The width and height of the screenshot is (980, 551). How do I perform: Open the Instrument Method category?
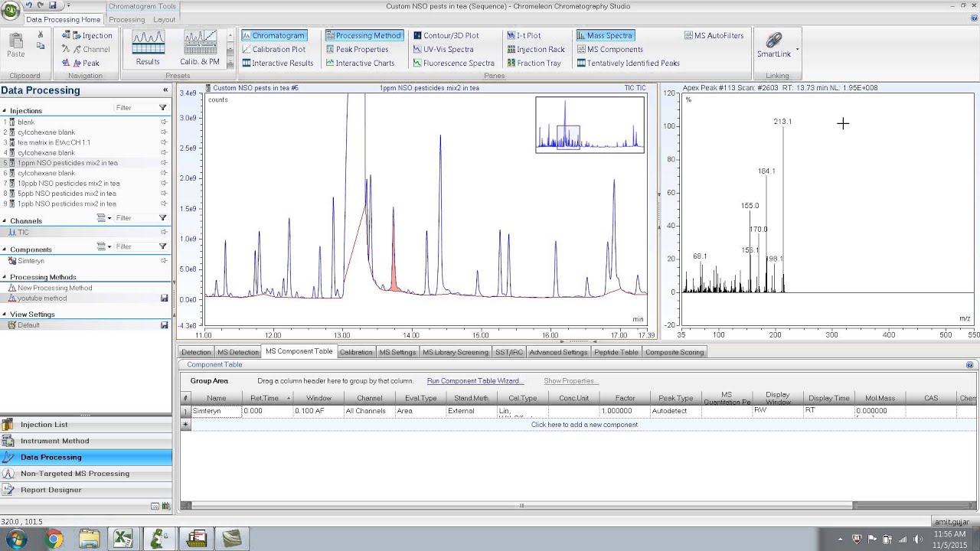point(86,441)
